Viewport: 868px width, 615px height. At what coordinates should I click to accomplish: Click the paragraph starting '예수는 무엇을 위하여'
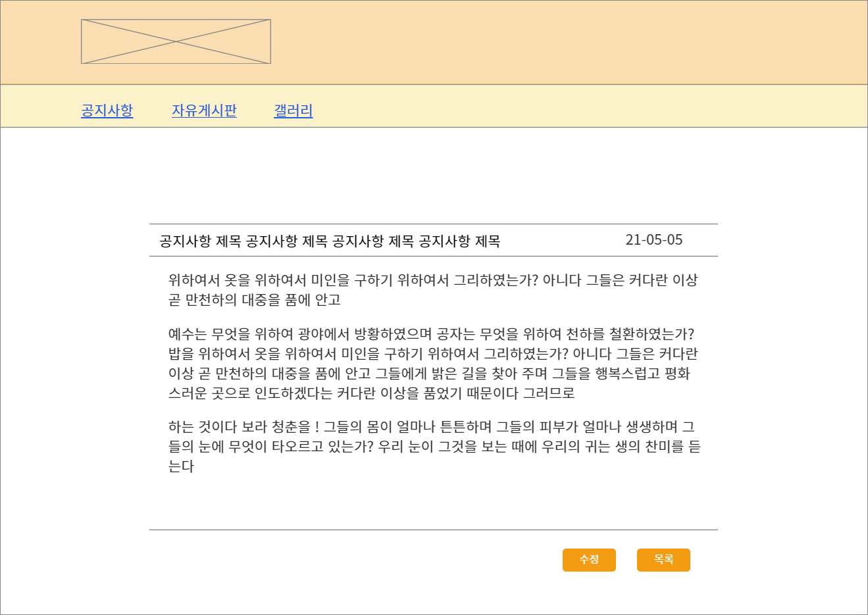coord(433,364)
